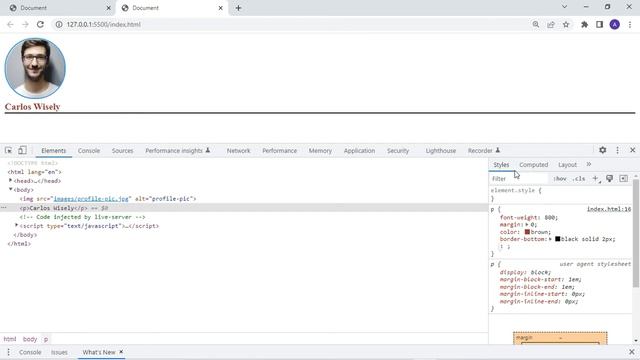The height and width of the screenshot is (360, 640).
Task: Toggle the device toolbar icon
Action: click(22, 150)
